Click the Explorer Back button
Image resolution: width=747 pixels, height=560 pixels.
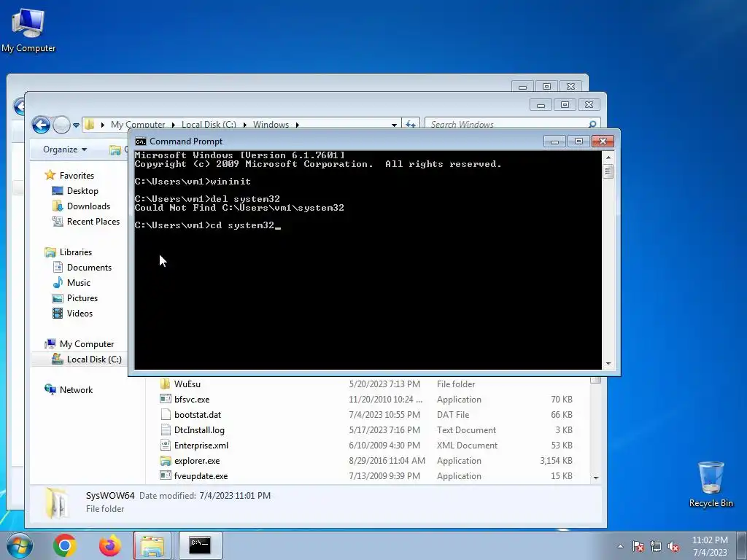(x=41, y=125)
